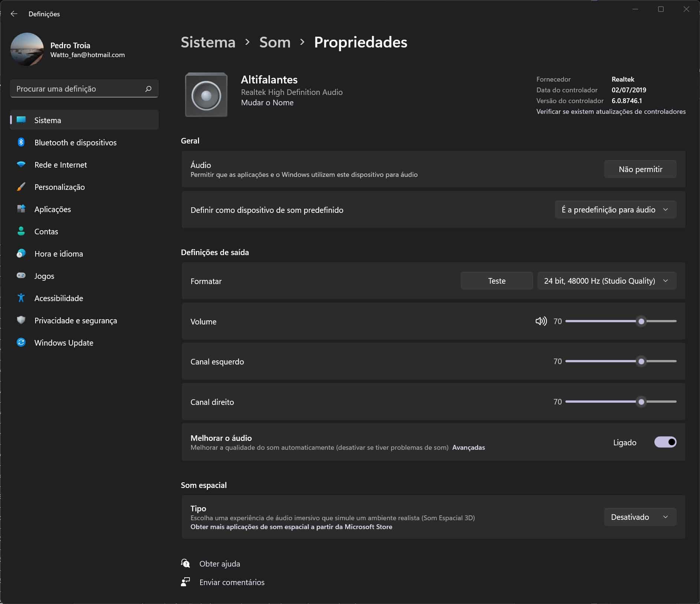The image size is (700, 604).
Task: Click the Acessibilidade figure icon
Action: tap(21, 298)
